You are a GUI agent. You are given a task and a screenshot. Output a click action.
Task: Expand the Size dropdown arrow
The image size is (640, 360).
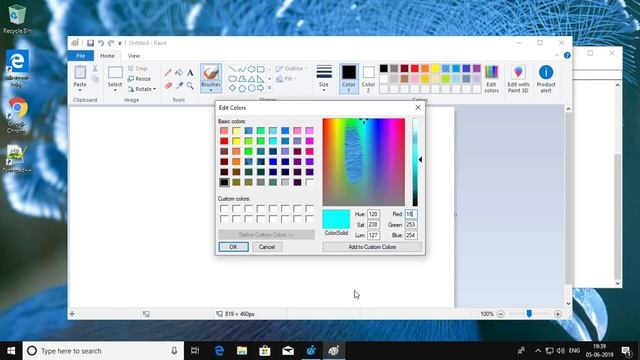324,90
